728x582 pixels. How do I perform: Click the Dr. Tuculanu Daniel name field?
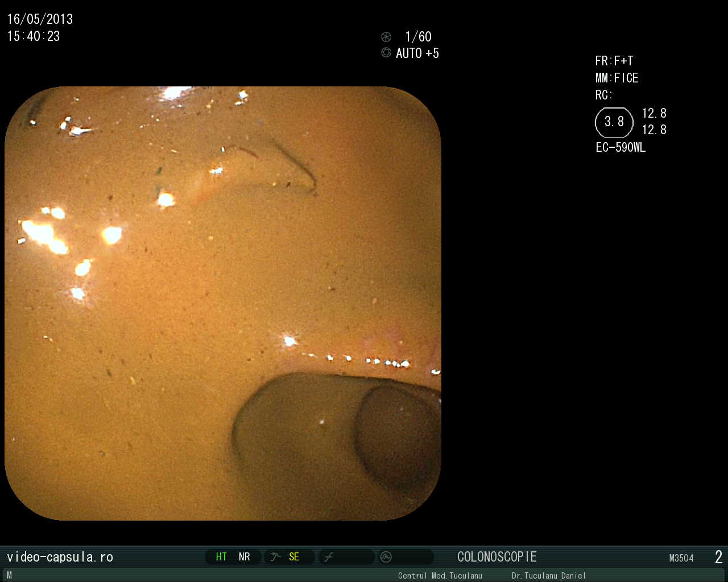coord(548,576)
